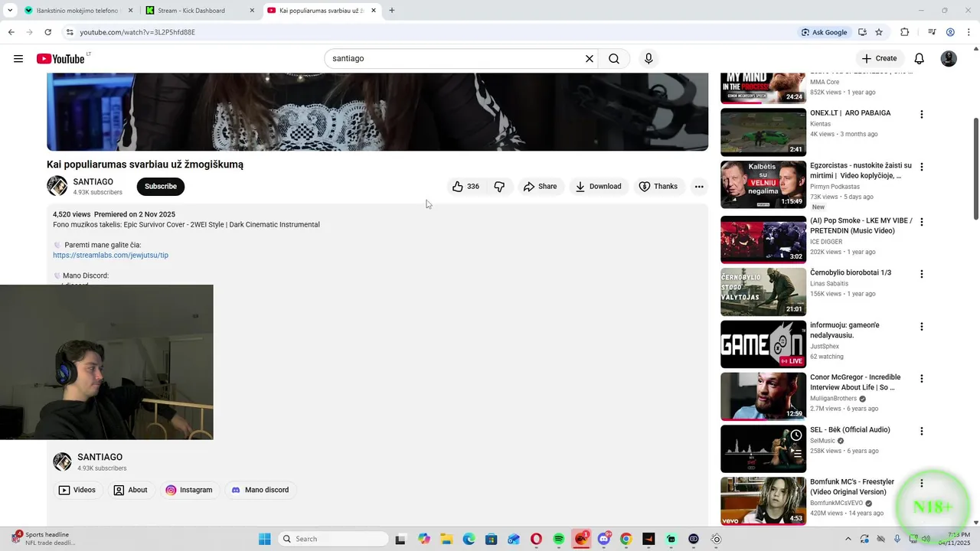980x551 pixels.
Task: Open the streamlabs tip link
Action: 110,256
